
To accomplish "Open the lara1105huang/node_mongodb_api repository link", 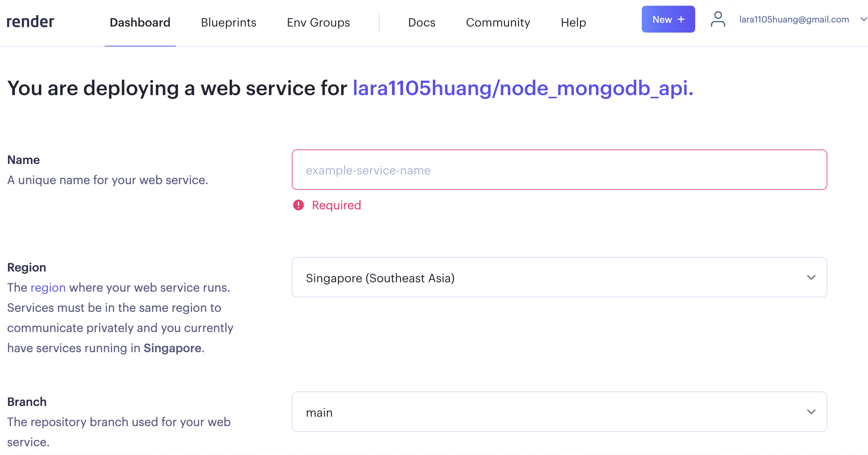I will [523, 88].
